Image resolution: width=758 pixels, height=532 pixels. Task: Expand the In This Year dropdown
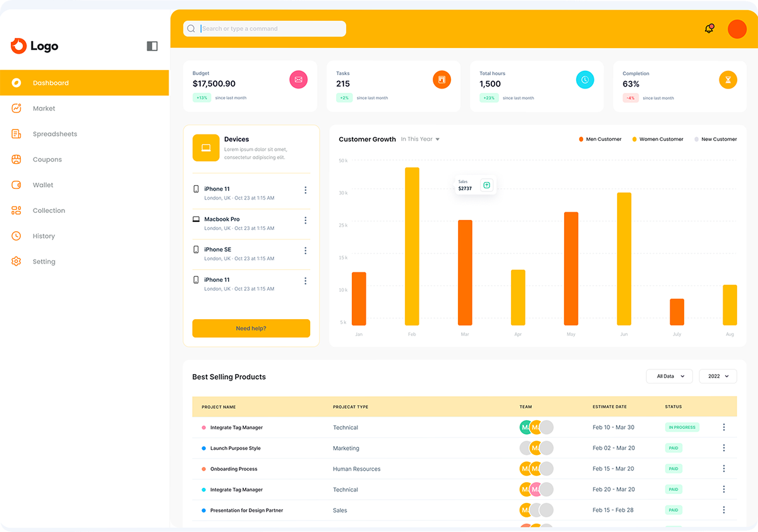pos(420,139)
